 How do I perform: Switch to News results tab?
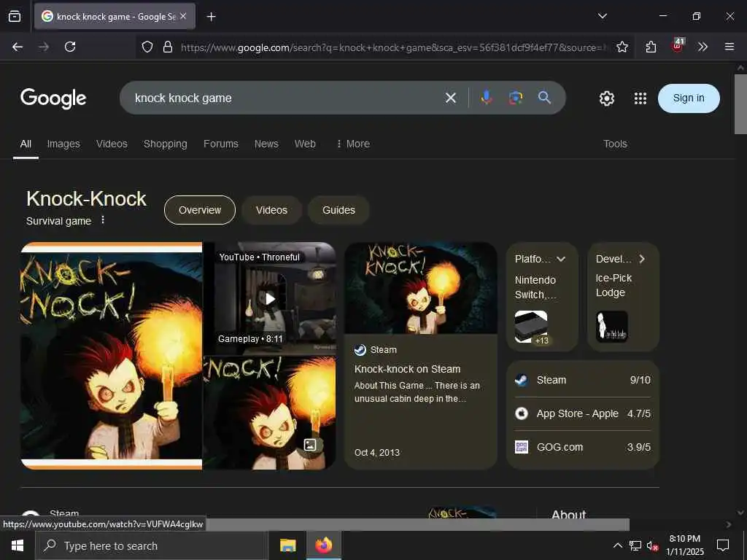[266, 144]
